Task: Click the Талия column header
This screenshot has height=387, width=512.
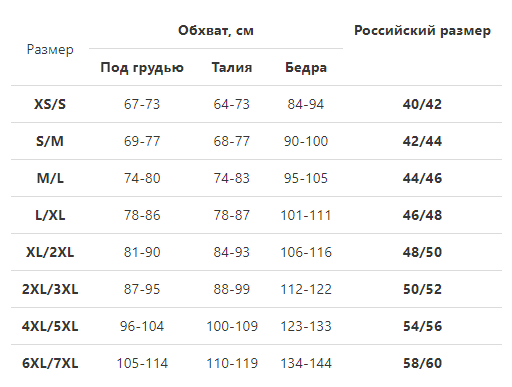Action: (232, 67)
